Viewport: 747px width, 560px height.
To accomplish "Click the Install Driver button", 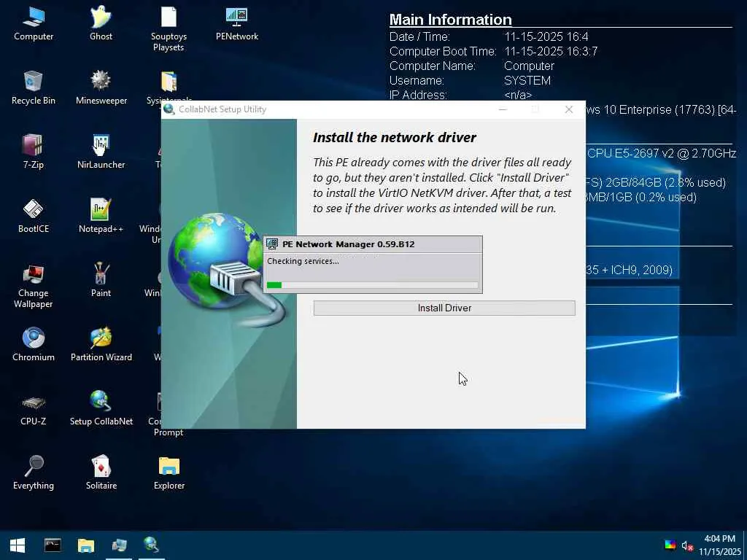I will coord(444,308).
